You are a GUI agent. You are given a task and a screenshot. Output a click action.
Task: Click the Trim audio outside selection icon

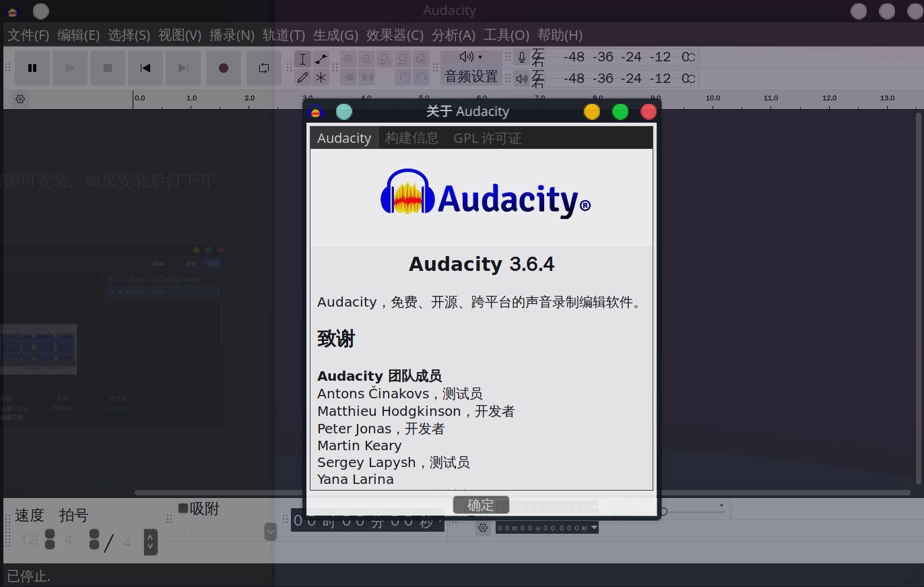click(x=348, y=78)
